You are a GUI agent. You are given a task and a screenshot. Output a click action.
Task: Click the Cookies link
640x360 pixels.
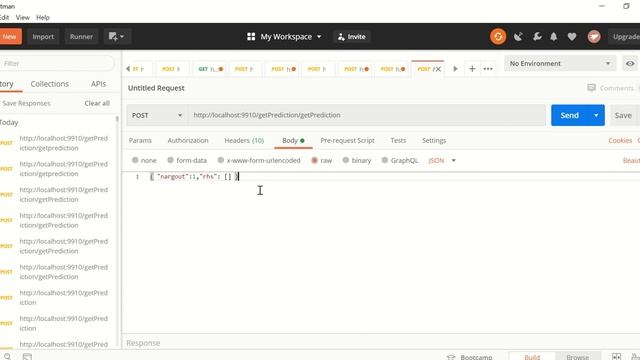[620, 140]
